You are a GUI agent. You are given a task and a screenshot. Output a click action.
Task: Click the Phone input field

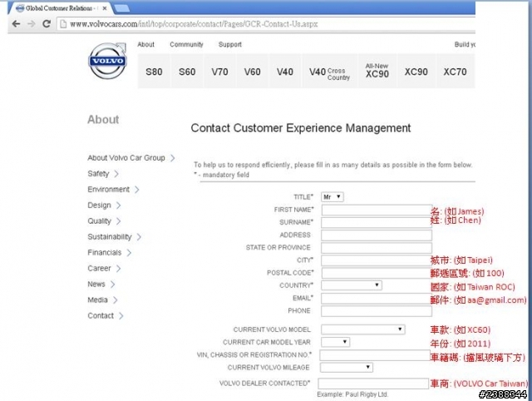[x=377, y=311]
